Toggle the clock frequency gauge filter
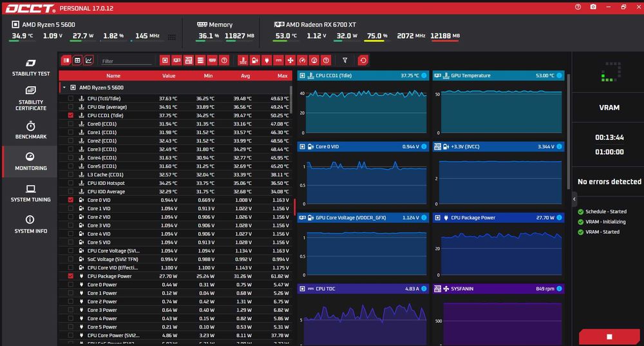This screenshot has width=644, height=346. tap(302, 61)
